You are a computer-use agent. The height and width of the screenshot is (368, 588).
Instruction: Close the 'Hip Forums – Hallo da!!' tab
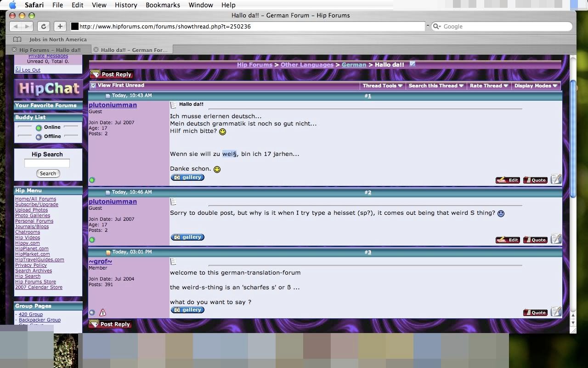point(14,50)
